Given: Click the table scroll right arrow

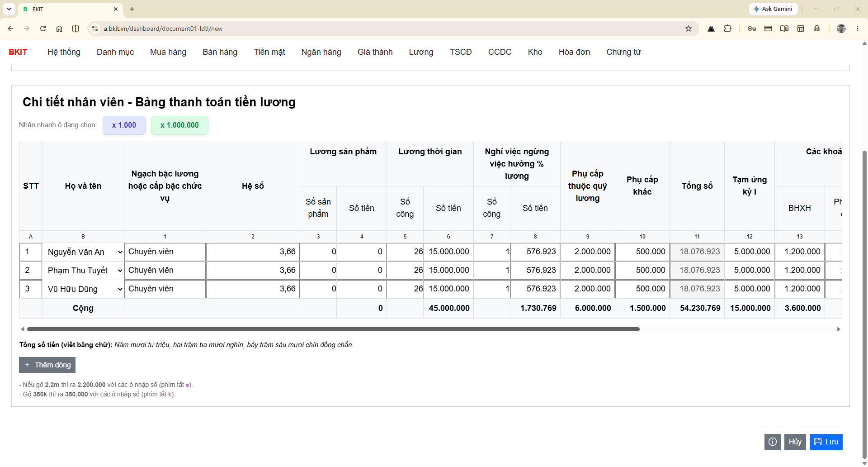Looking at the screenshot, I should 839,329.
